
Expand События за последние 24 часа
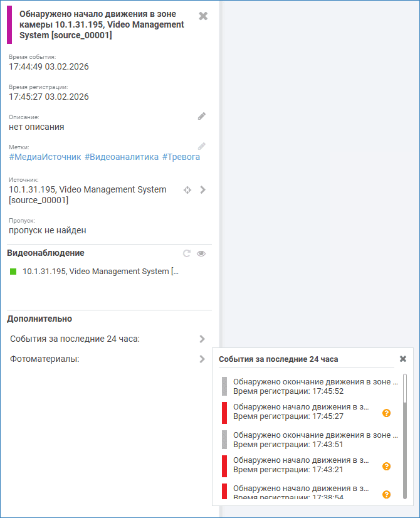coord(202,339)
